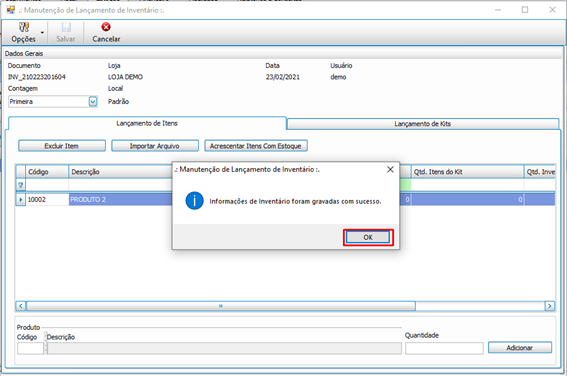Viewport: 567px width, 376px height.
Task: Select the PRODUTO 2 description cell
Action: coord(120,200)
